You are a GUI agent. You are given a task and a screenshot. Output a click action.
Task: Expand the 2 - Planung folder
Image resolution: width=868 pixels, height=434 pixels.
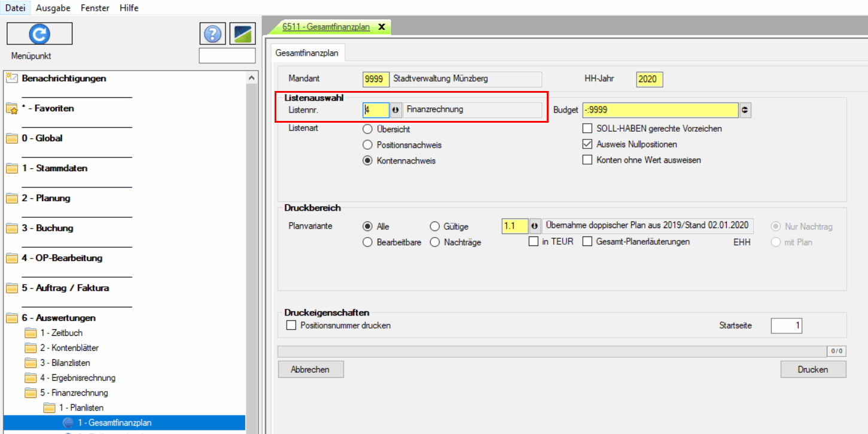click(12, 198)
